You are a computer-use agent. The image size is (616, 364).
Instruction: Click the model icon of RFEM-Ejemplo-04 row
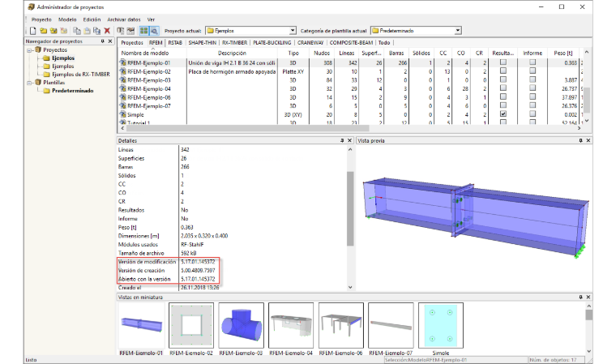point(122,88)
